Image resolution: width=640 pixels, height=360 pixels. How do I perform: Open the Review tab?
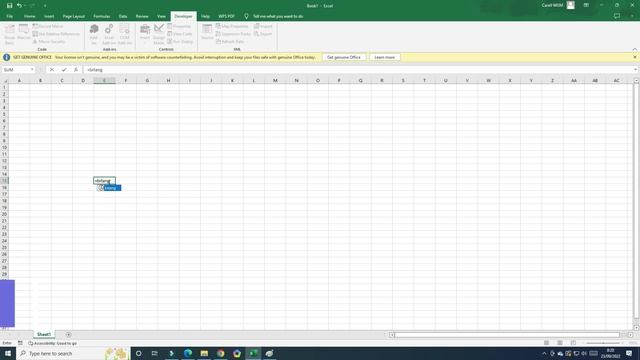point(142,16)
